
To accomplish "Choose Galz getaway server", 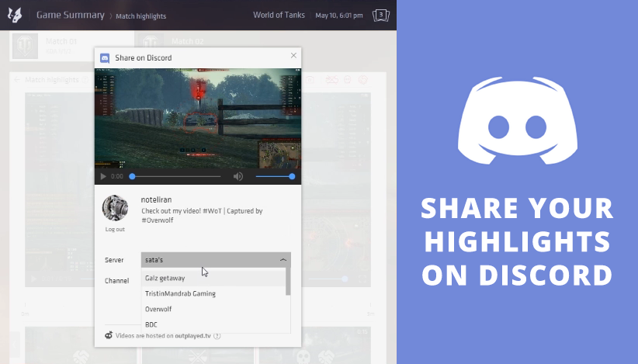I will tap(213, 278).
